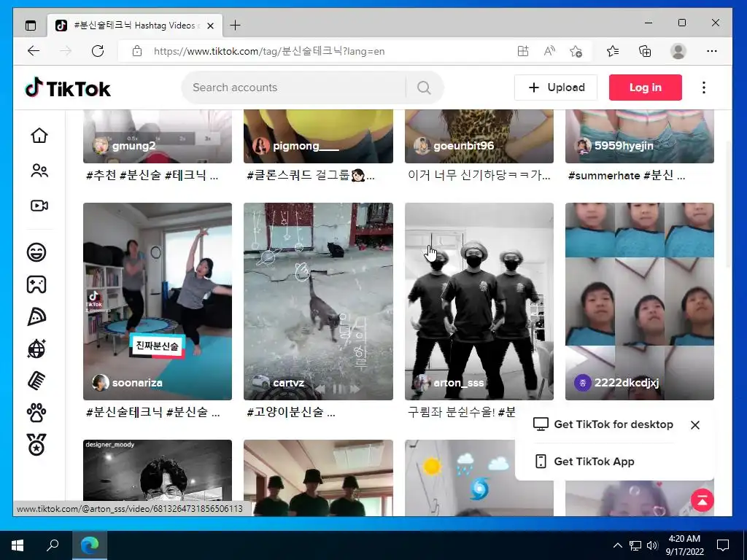747x560 pixels.
Task: Select the Animals paw print category icon
Action: [x=36, y=413]
